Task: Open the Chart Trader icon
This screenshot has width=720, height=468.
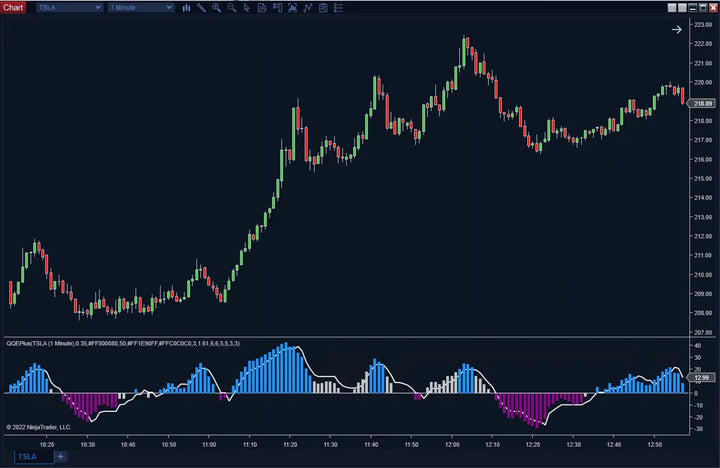Action: coord(277,7)
